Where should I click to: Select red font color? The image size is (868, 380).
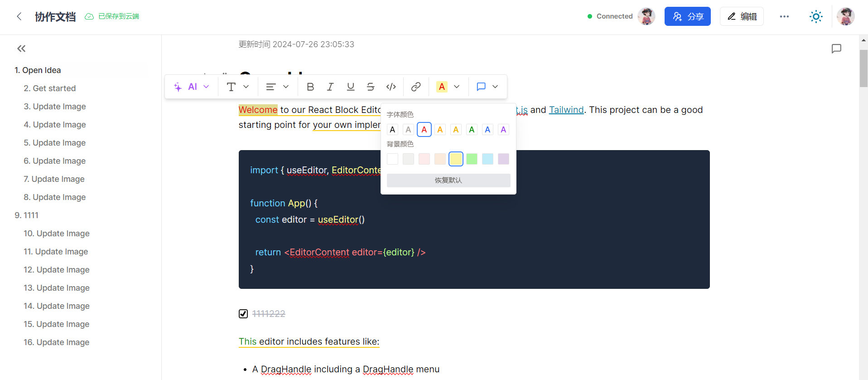point(424,130)
